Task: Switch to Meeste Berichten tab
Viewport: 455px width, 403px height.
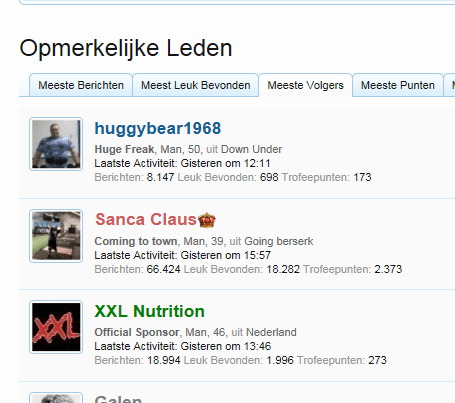Action: [x=81, y=85]
